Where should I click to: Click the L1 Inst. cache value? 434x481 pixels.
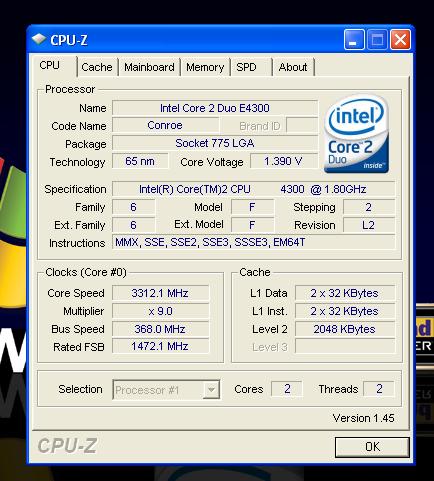point(345,311)
